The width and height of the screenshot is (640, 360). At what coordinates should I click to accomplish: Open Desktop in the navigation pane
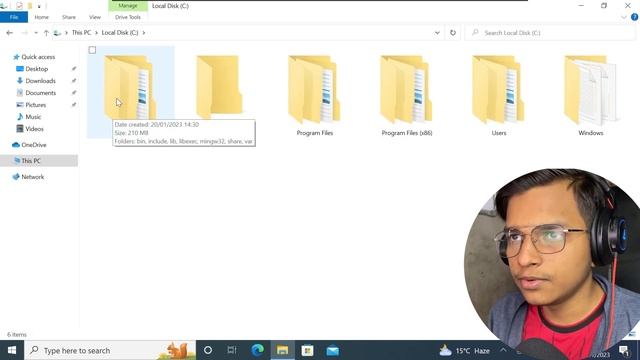pyautogui.click(x=36, y=69)
